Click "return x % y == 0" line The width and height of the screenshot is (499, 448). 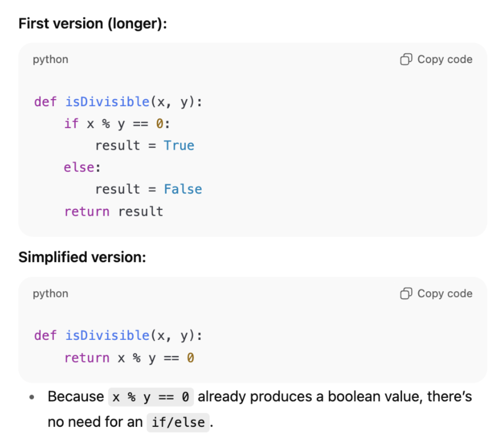pos(129,358)
